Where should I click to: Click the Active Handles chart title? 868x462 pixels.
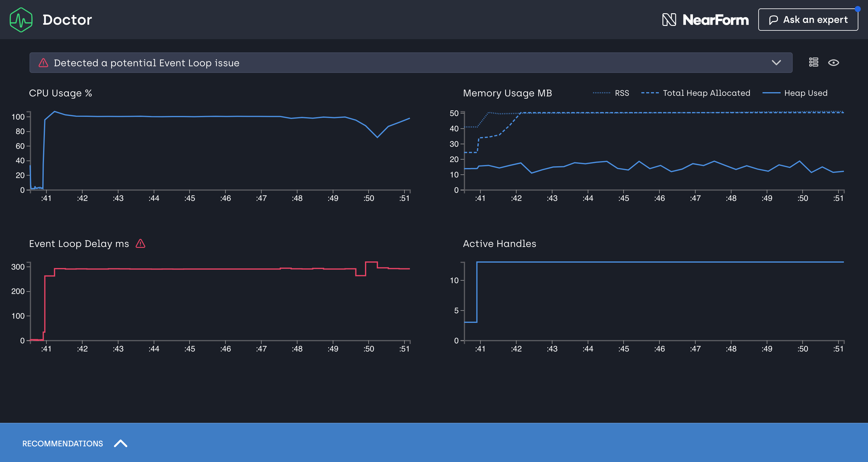(x=499, y=243)
